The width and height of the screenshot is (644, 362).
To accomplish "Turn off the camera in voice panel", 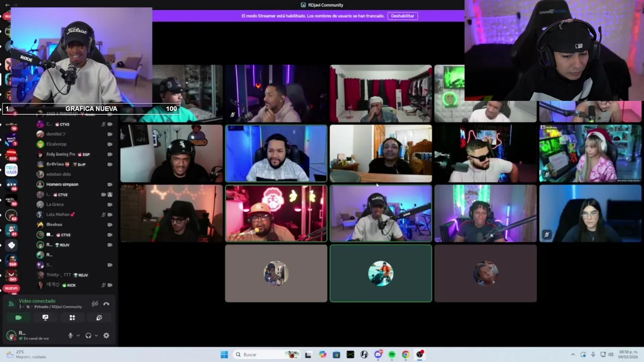I will click(x=19, y=317).
